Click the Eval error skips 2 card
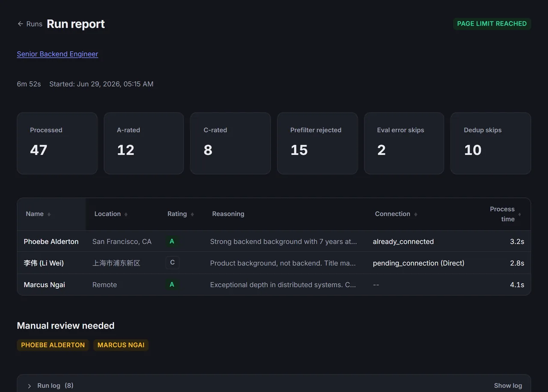The height and width of the screenshot is (392, 548). (x=404, y=143)
